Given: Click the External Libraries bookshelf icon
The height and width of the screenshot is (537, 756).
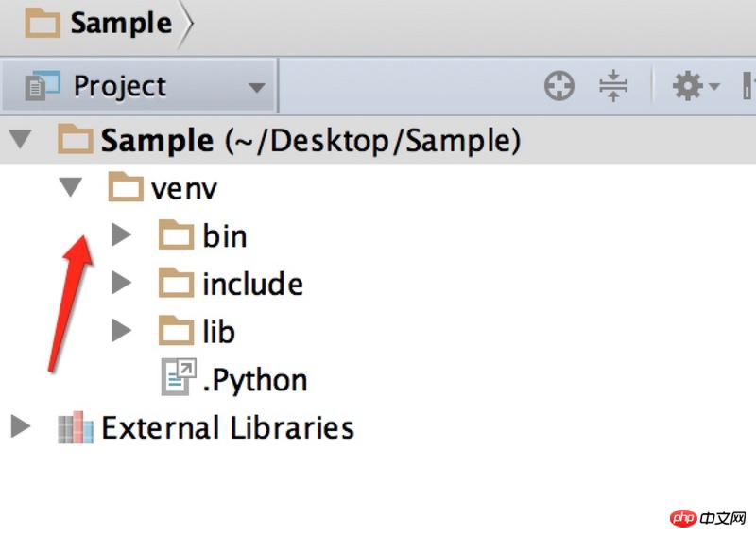Looking at the screenshot, I should tap(76, 427).
